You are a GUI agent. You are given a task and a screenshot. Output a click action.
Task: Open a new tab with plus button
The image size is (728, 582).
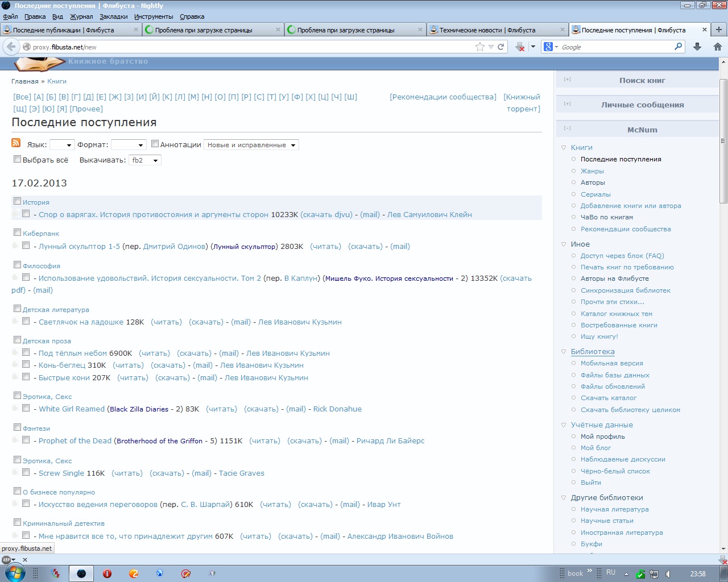coord(719,30)
